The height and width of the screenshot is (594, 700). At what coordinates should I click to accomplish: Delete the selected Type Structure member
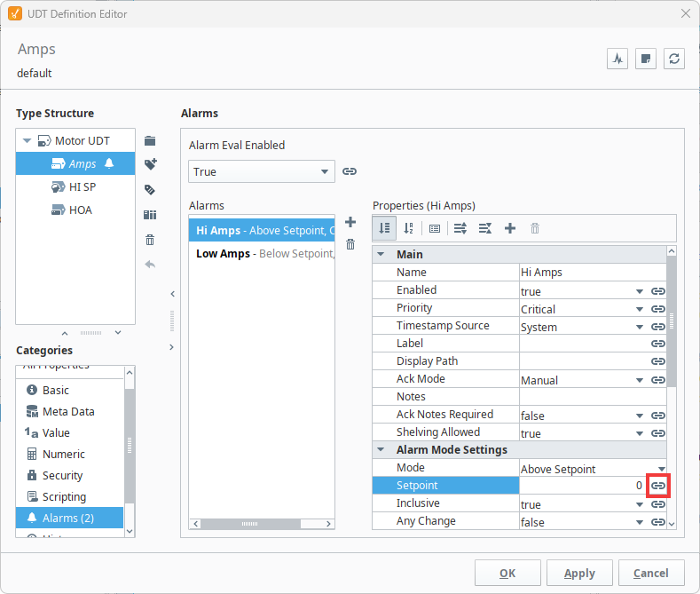coord(150,240)
